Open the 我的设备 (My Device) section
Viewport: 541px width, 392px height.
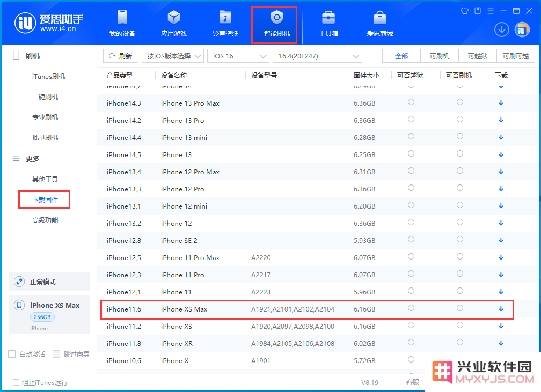[122, 24]
